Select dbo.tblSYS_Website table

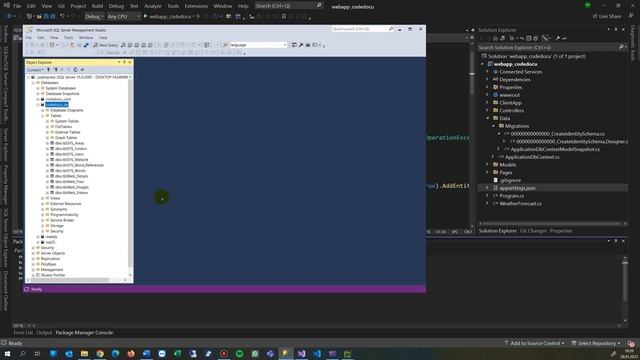(x=71, y=160)
